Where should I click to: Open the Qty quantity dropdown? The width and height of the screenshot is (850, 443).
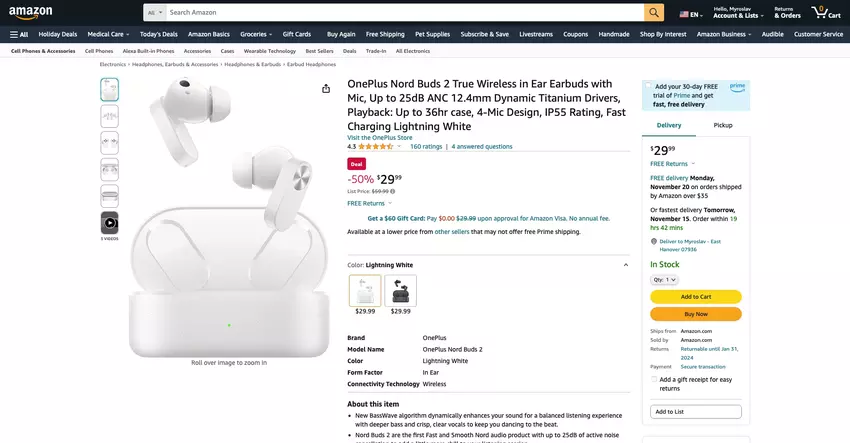tap(664, 280)
